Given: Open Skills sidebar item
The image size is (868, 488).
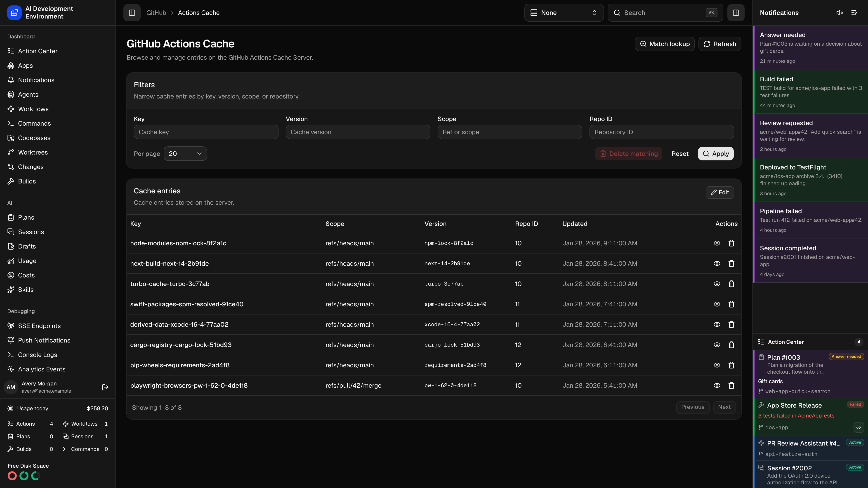Looking at the screenshot, I should click(x=58, y=290).
